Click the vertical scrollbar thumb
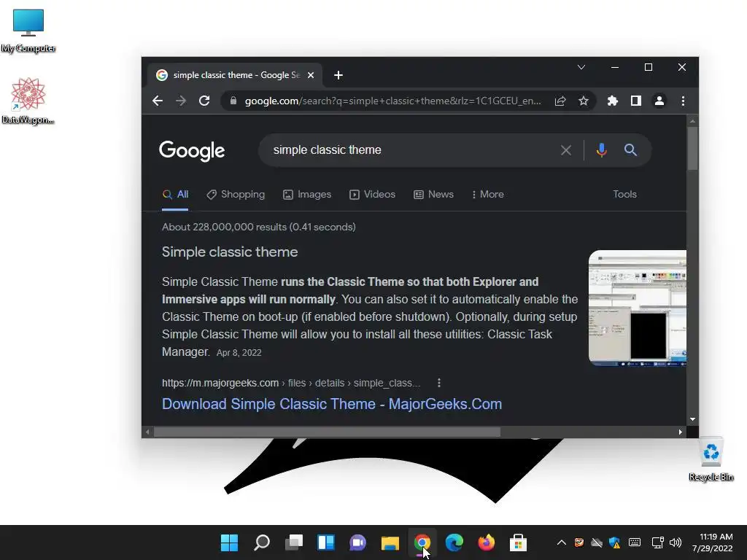 692,147
